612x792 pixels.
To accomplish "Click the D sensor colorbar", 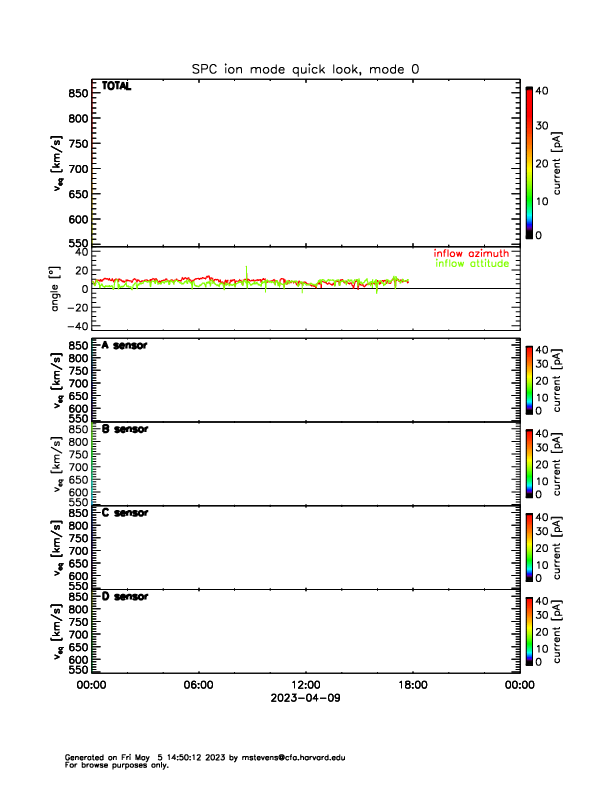I will click(x=529, y=631).
